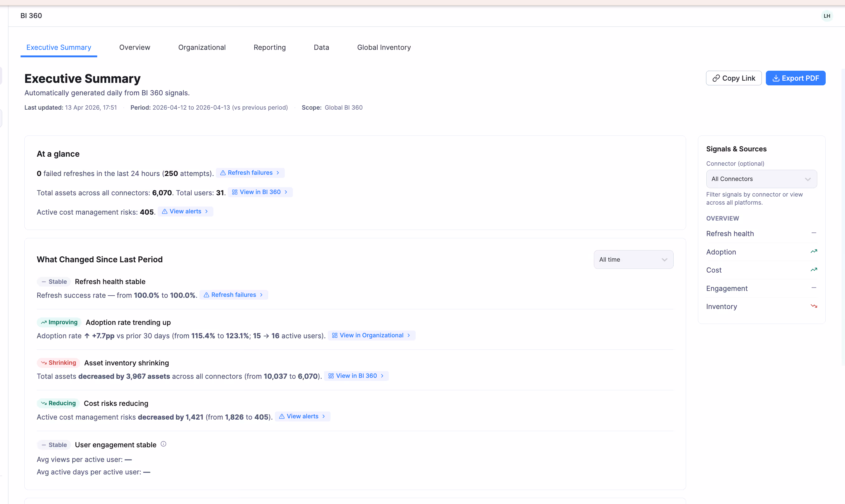This screenshot has height=504, width=845.
Task: Open Refresh failures link in At a glance
Action: 250,173
